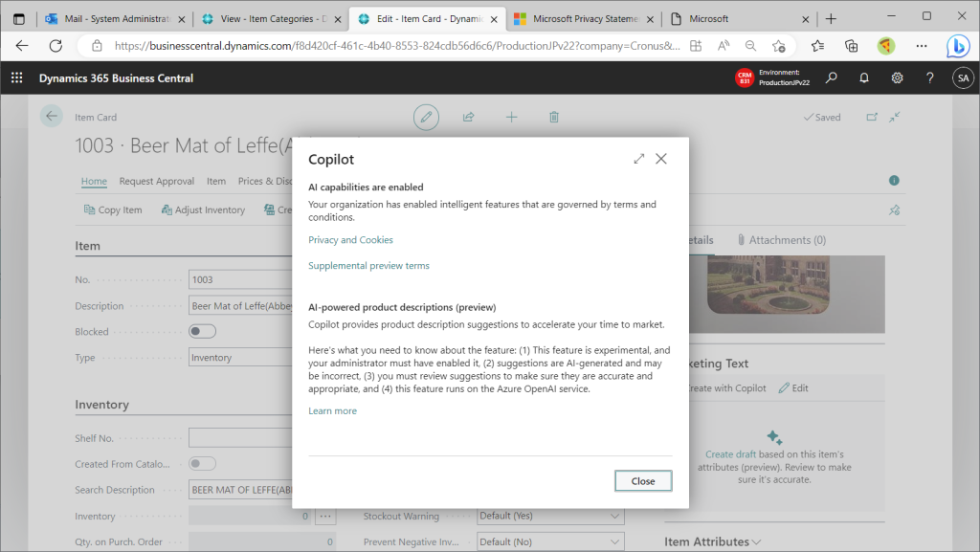Screen dimensions: 980x552
Task: Expand the Copilot dialog to full size
Action: point(638,159)
